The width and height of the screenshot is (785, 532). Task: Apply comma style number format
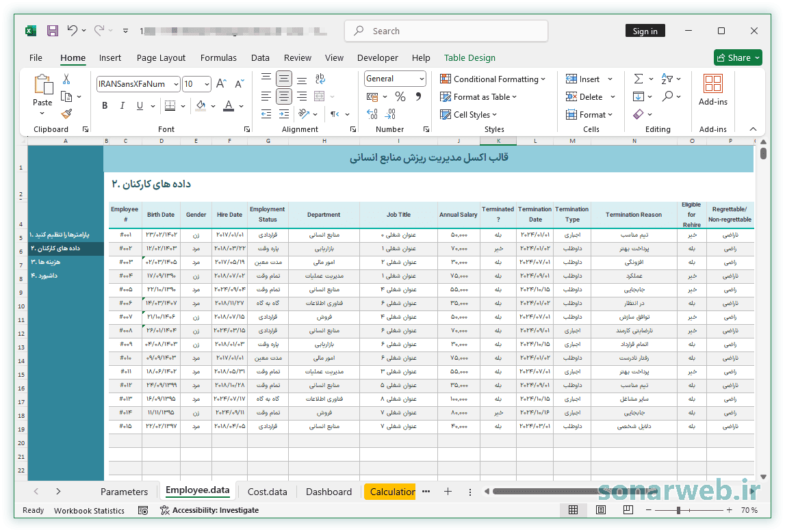[418, 96]
